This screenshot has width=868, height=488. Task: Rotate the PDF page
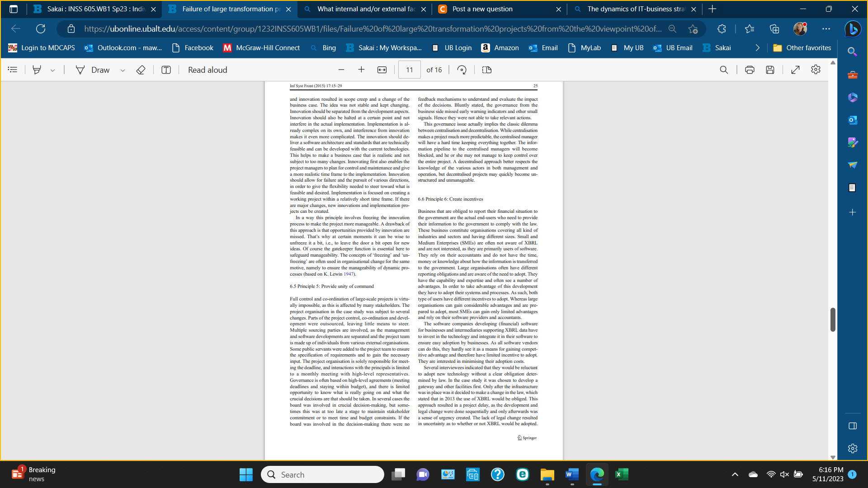click(462, 70)
